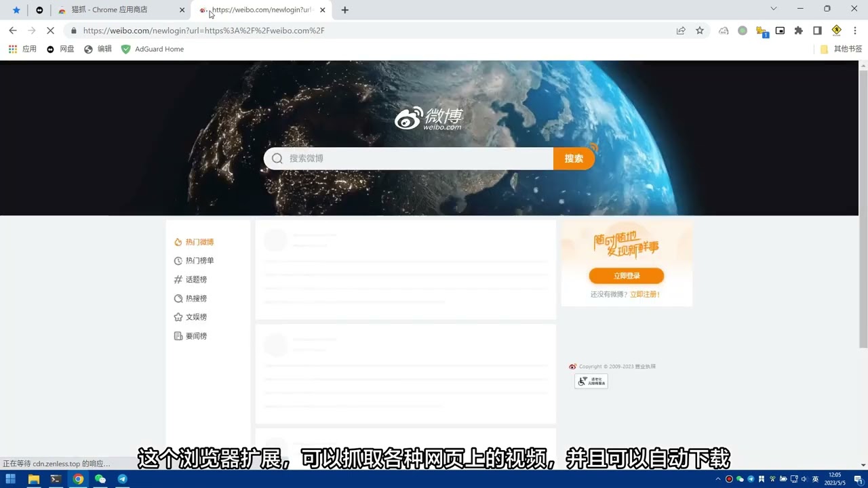Select the pinned star tab
Viewport: 868px width, 488px height.
tap(16, 10)
